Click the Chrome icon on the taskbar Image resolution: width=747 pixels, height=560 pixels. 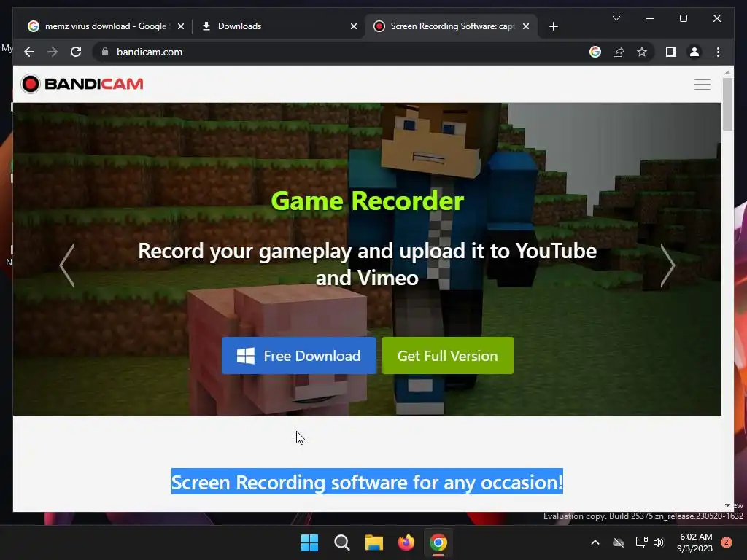click(x=438, y=542)
